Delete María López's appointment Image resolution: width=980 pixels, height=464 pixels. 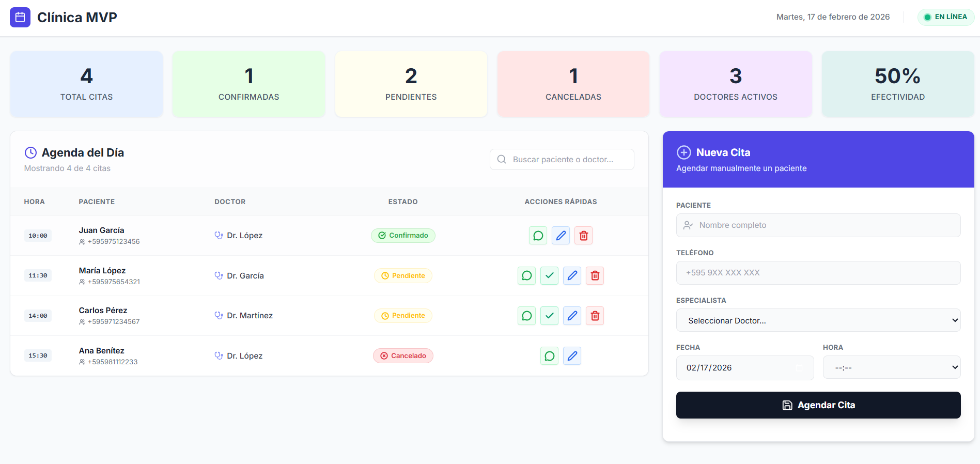pyautogui.click(x=595, y=275)
